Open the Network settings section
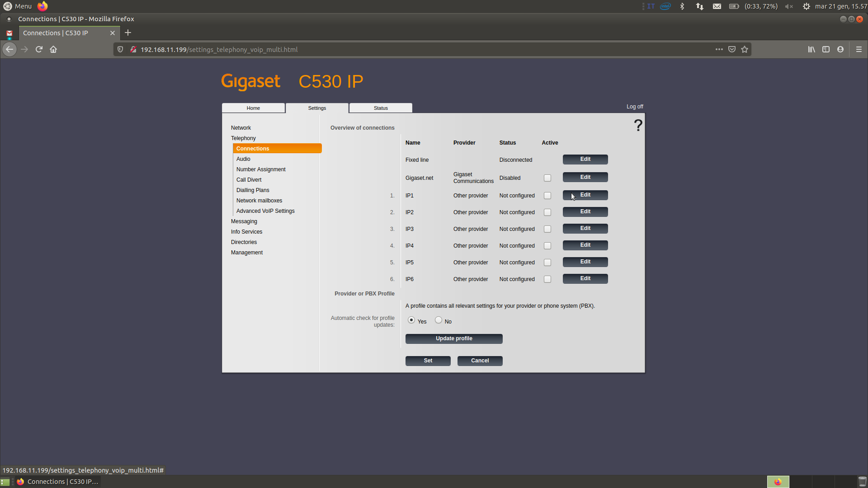This screenshot has width=868, height=488. 241,128
